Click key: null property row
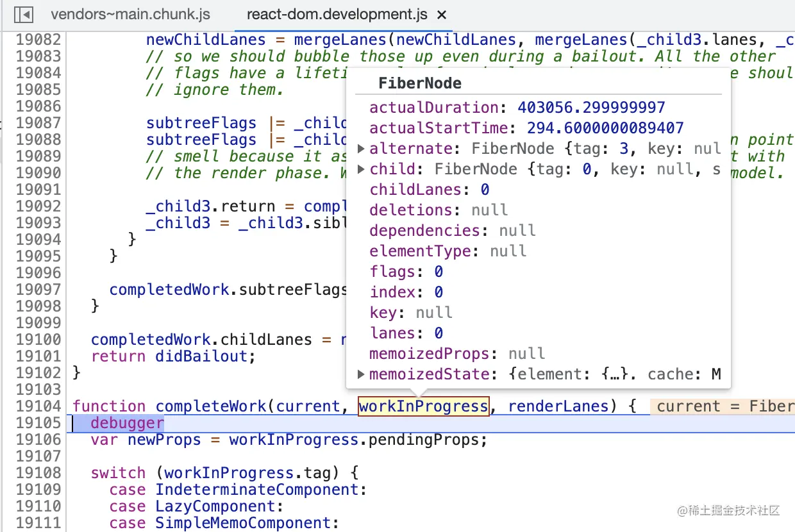This screenshot has width=795, height=532. [x=411, y=313]
